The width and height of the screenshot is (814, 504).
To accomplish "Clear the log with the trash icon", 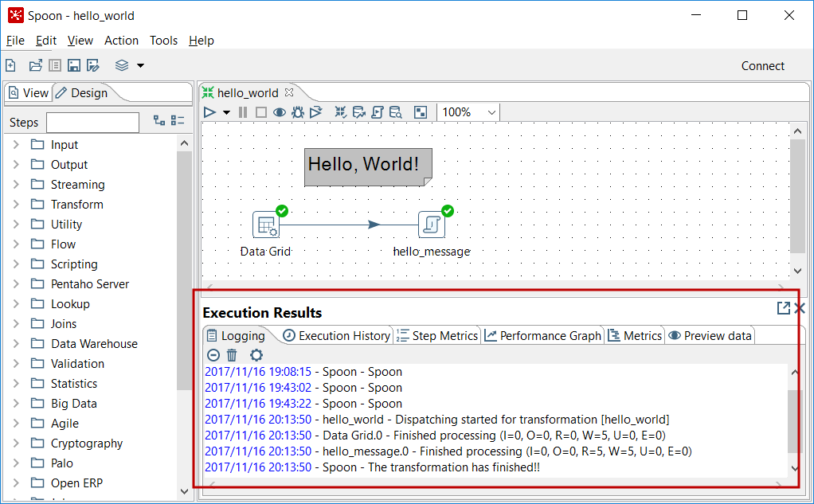I will click(232, 355).
